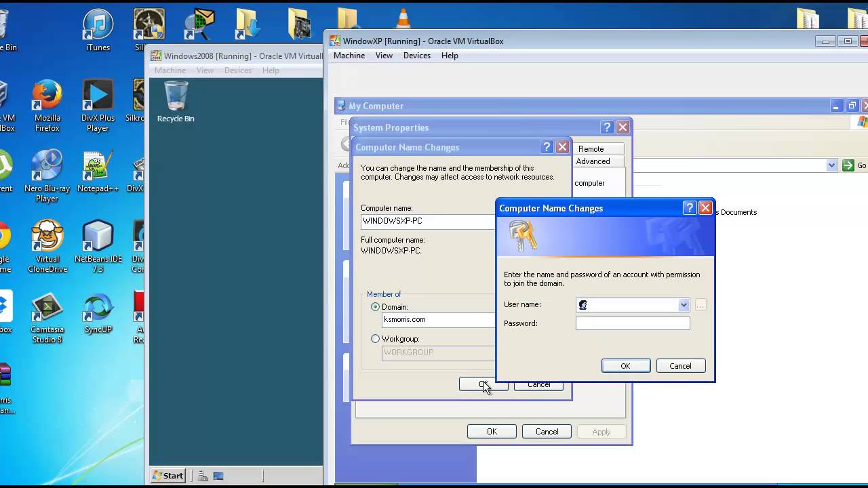The width and height of the screenshot is (868, 488).
Task: Click OK in System Properties window
Action: coord(492,432)
